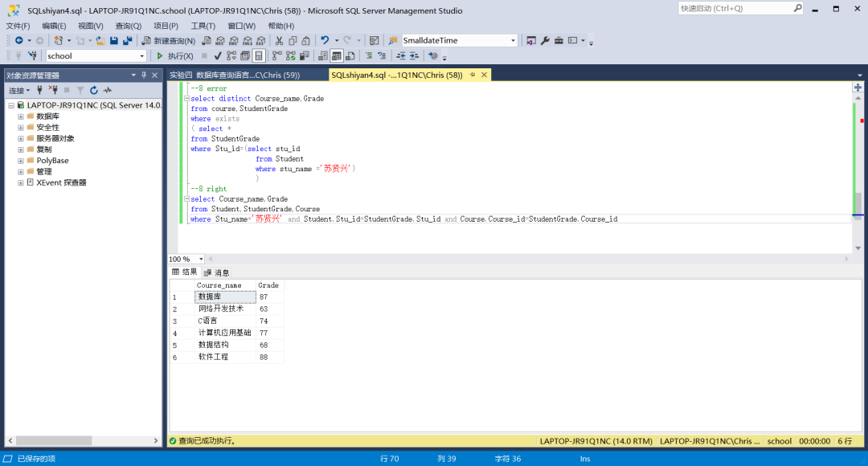Click the Database Engine Query icon
This screenshot has width=868, height=466.
pos(207,40)
